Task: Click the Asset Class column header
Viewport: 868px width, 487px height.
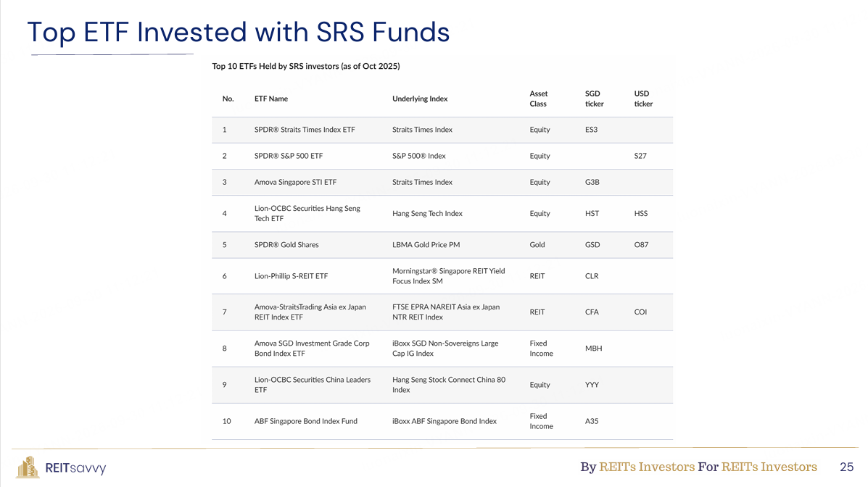Action: click(x=539, y=99)
